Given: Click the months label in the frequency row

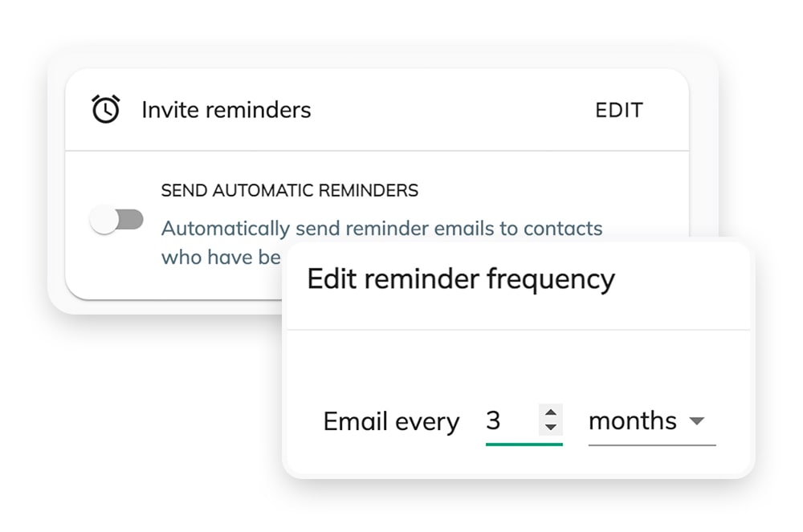Looking at the screenshot, I should 633,420.
